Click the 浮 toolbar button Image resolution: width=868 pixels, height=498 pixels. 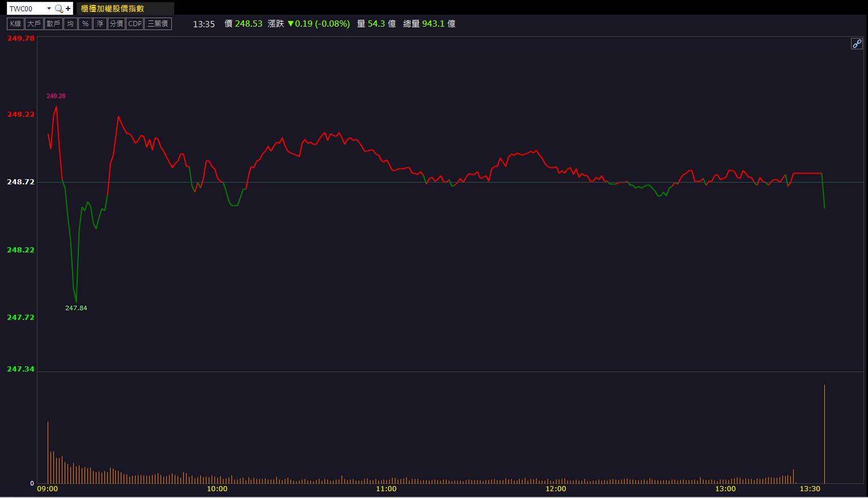coord(100,24)
